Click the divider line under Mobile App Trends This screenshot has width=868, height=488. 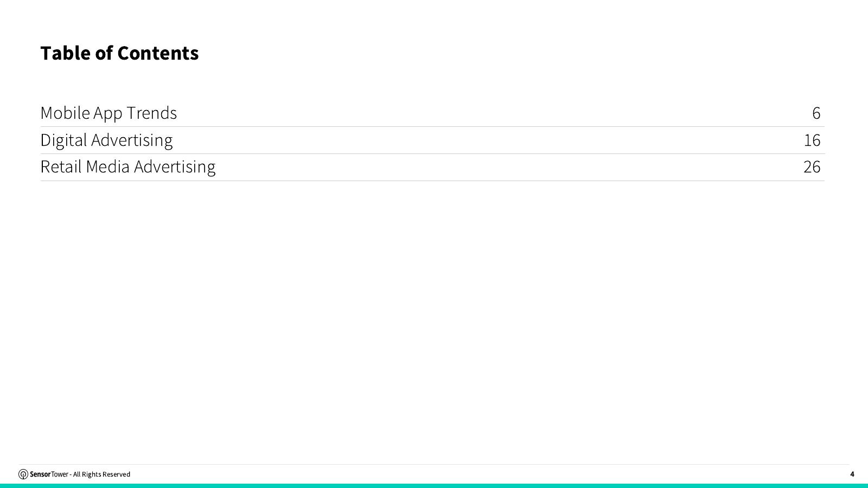(432, 127)
